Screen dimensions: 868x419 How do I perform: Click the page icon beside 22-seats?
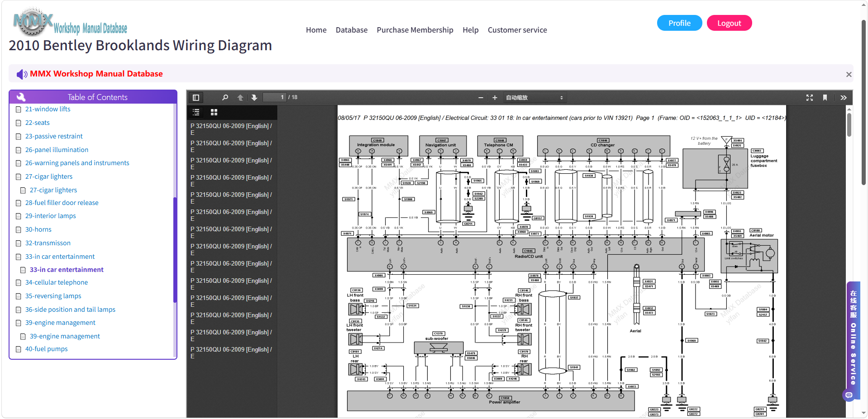click(19, 123)
